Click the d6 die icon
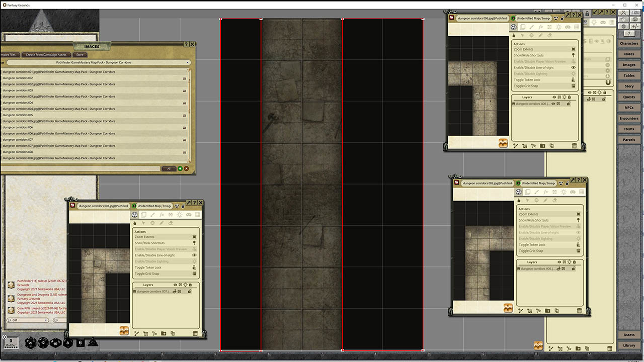The image size is (644, 362). point(80,342)
